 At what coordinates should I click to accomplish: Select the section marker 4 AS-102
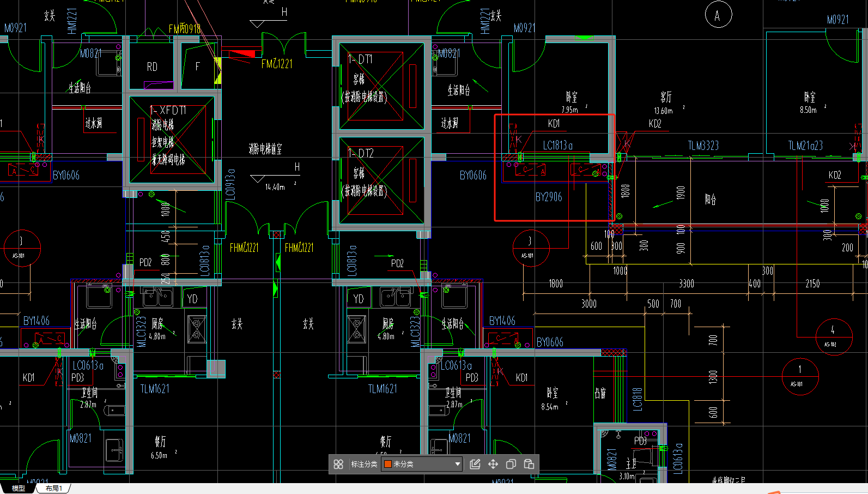[x=833, y=336]
